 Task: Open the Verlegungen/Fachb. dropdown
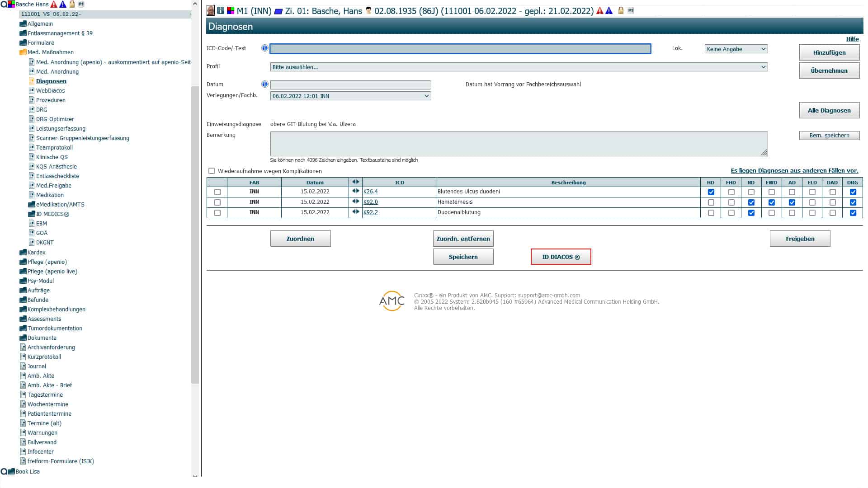click(x=350, y=96)
